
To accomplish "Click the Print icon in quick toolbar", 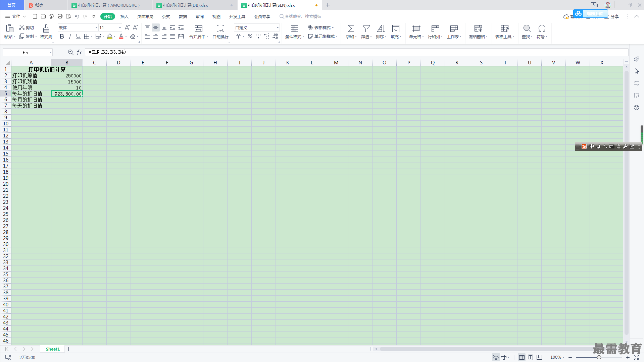I will click(60, 16).
